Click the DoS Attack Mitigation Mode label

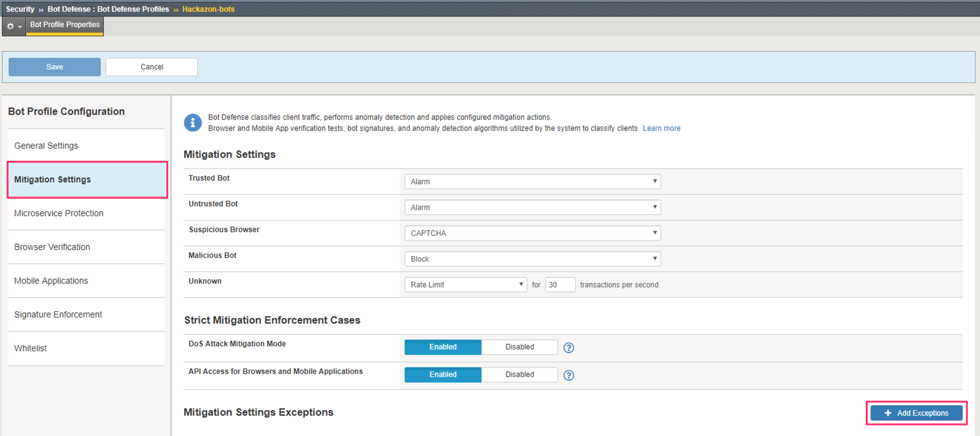pyautogui.click(x=237, y=344)
